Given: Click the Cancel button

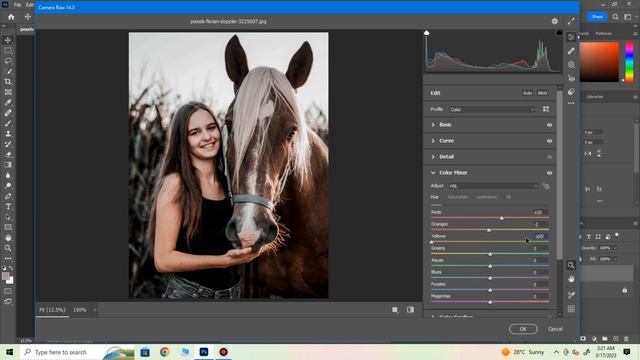Looking at the screenshot, I should (555, 329).
